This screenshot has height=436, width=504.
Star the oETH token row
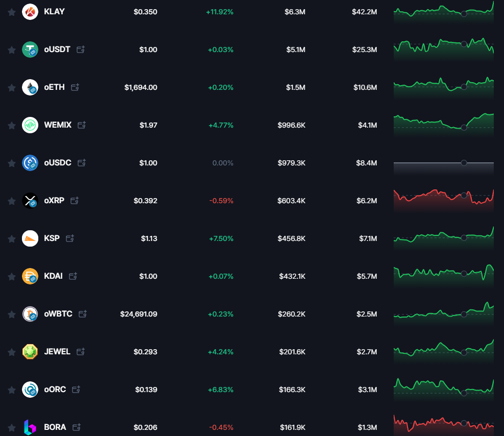(12, 88)
